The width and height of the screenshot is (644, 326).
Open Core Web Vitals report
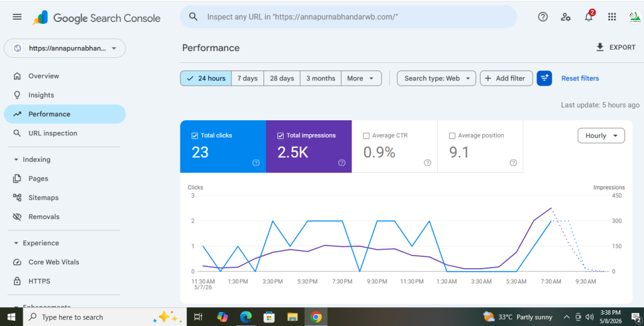click(65, 262)
